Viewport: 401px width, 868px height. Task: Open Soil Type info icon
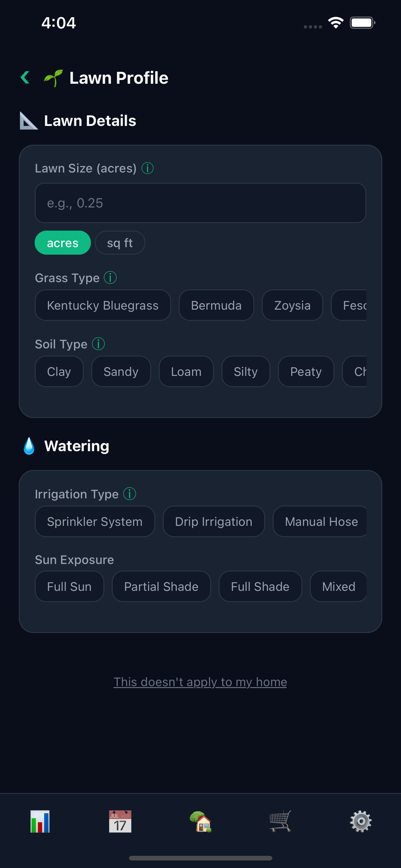[98, 344]
